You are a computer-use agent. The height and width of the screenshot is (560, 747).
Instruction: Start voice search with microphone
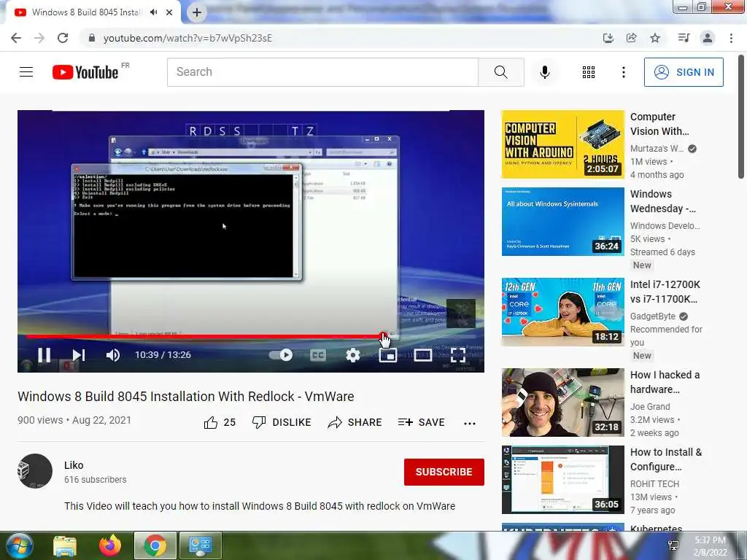545,72
